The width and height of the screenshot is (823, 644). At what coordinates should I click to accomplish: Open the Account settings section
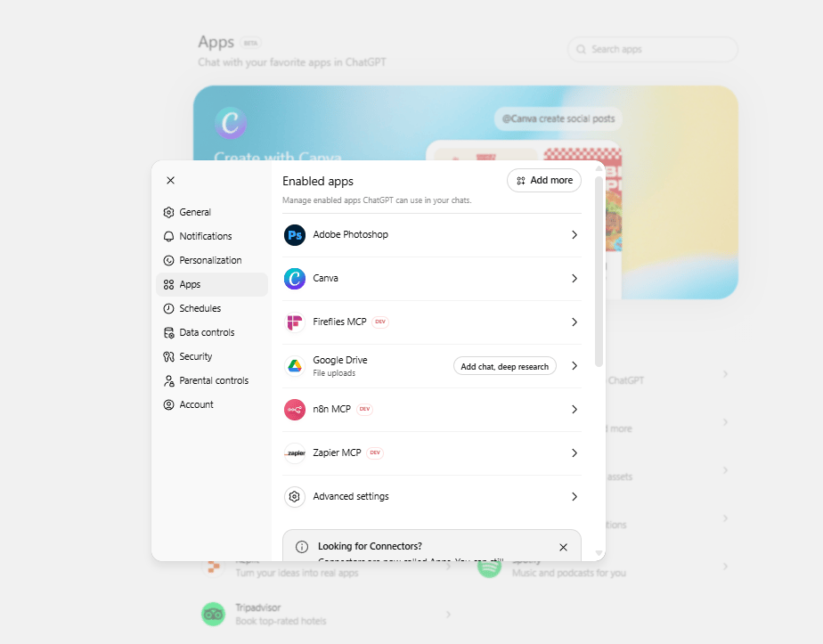point(195,404)
